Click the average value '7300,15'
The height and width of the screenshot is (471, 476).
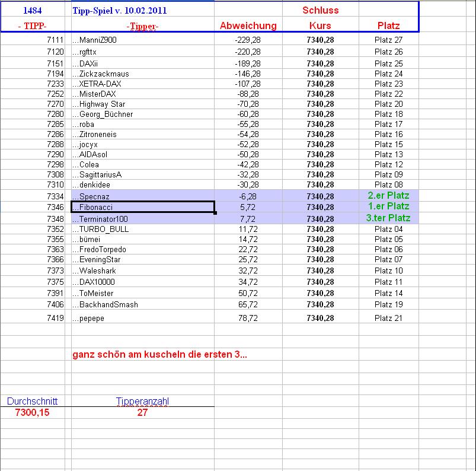click(x=32, y=412)
